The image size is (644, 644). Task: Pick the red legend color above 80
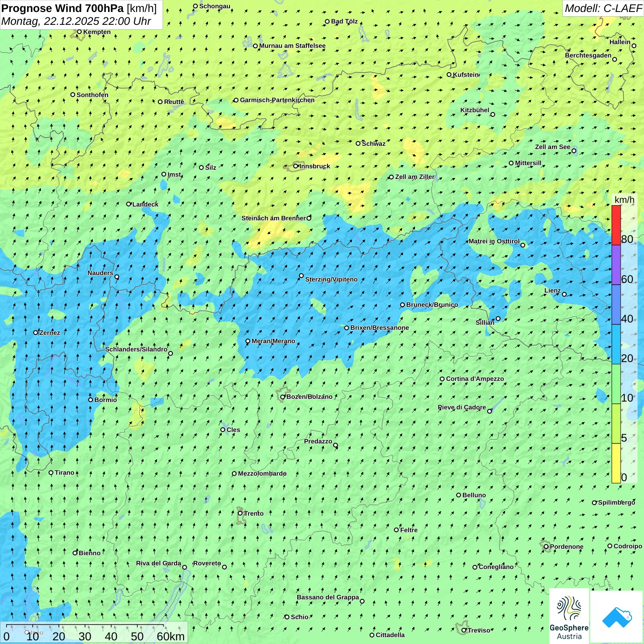point(616,225)
